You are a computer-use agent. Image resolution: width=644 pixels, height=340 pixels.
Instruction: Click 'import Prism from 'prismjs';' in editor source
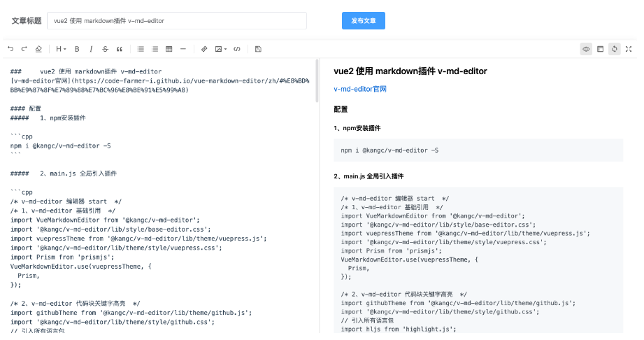(x=62, y=257)
